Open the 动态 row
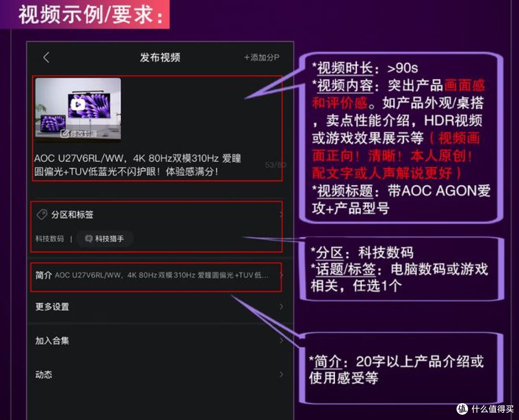Screen dimensions: 519x420 [160, 374]
